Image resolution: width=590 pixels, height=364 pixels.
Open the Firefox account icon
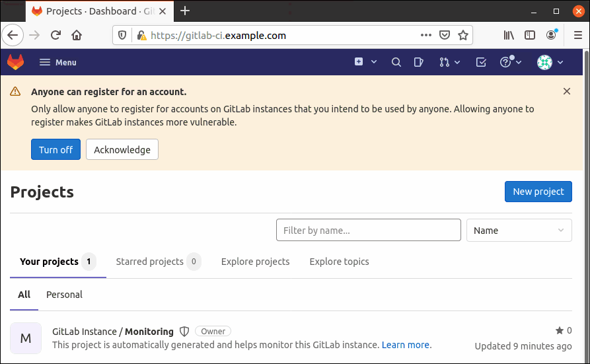pyautogui.click(x=551, y=35)
